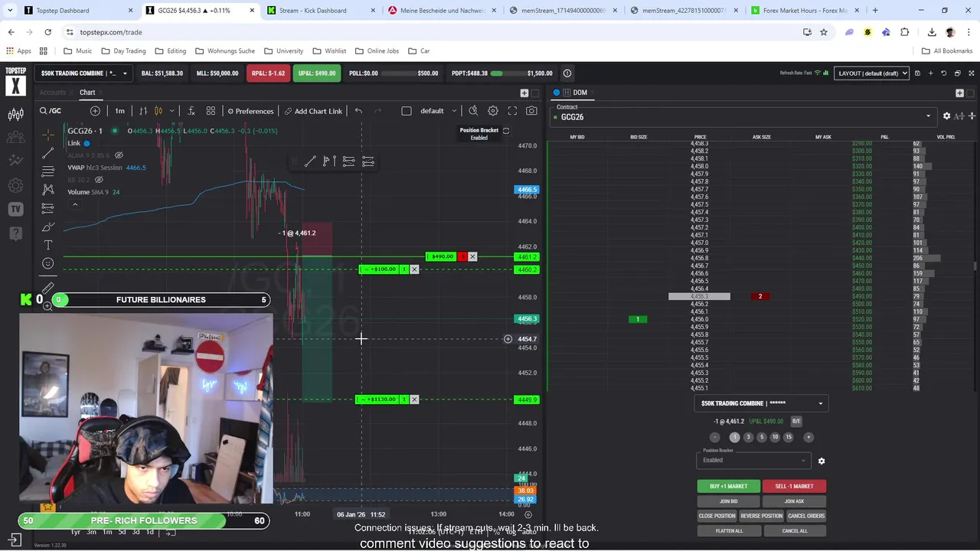
Task: Click the compare/add symbol plus icon
Action: 95,111
